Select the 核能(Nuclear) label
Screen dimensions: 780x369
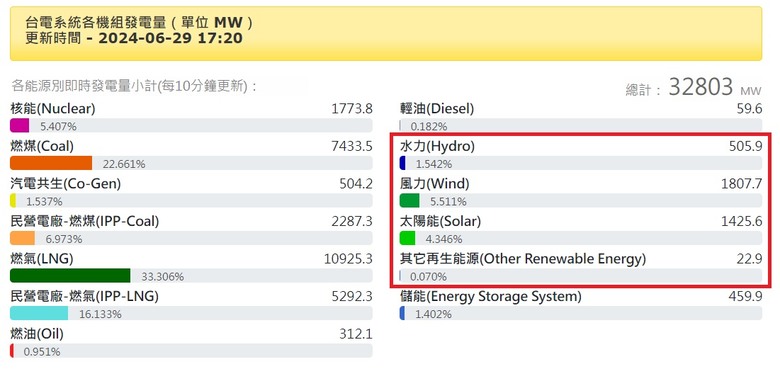pos(52,108)
